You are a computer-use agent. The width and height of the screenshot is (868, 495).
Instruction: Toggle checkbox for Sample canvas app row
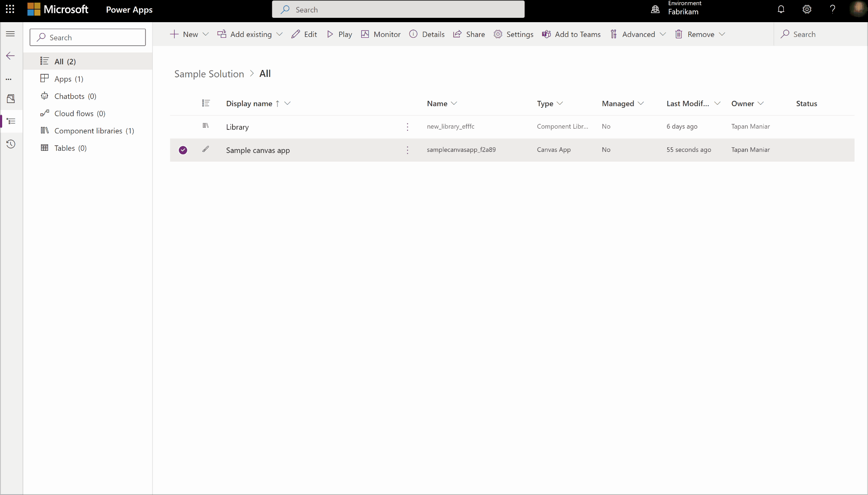click(183, 149)
